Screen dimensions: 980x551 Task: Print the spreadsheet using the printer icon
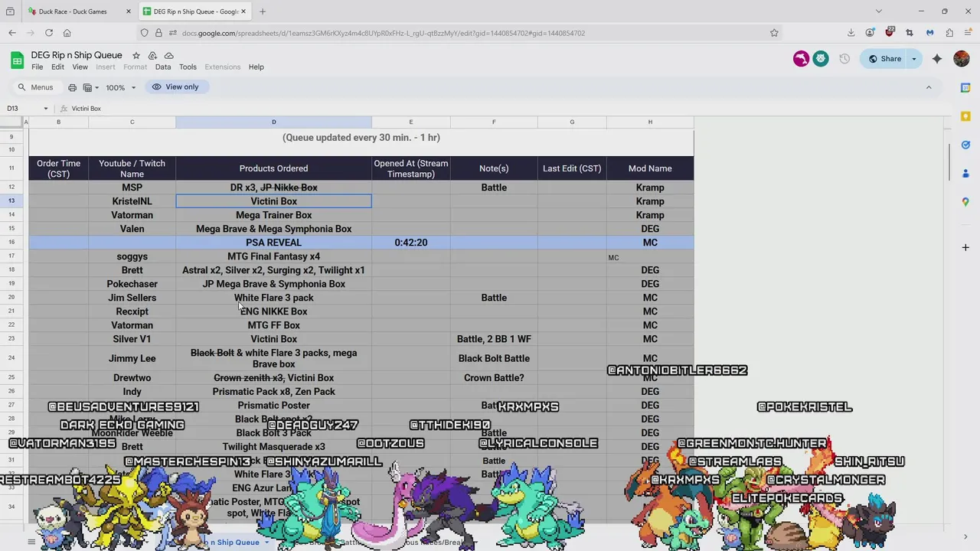(x=72, y=87)
